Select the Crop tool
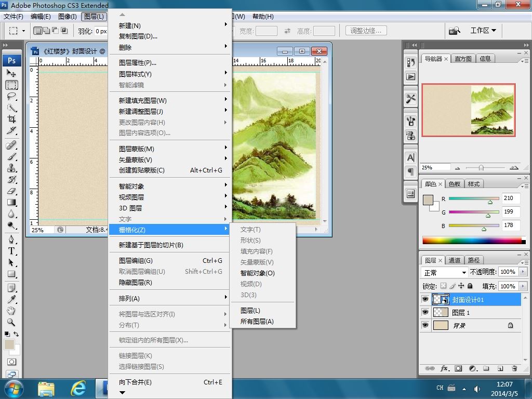The image size is (532, 399). point(11,119)
